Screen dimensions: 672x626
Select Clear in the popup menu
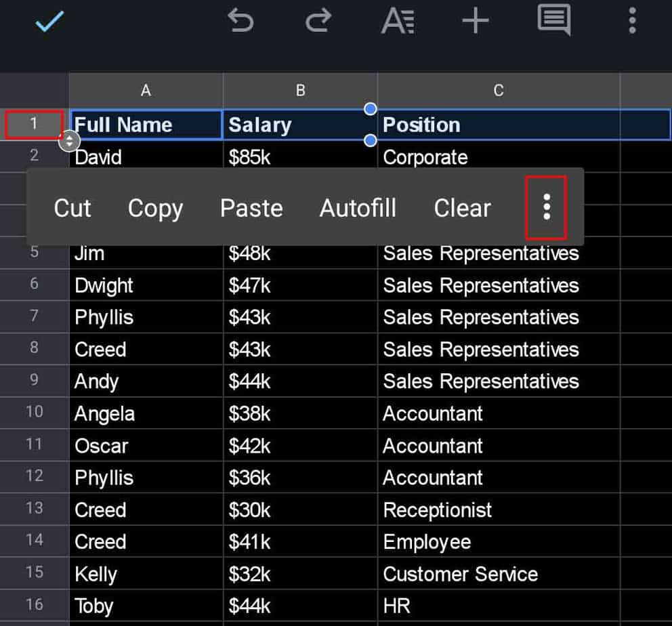click(462, 208)
